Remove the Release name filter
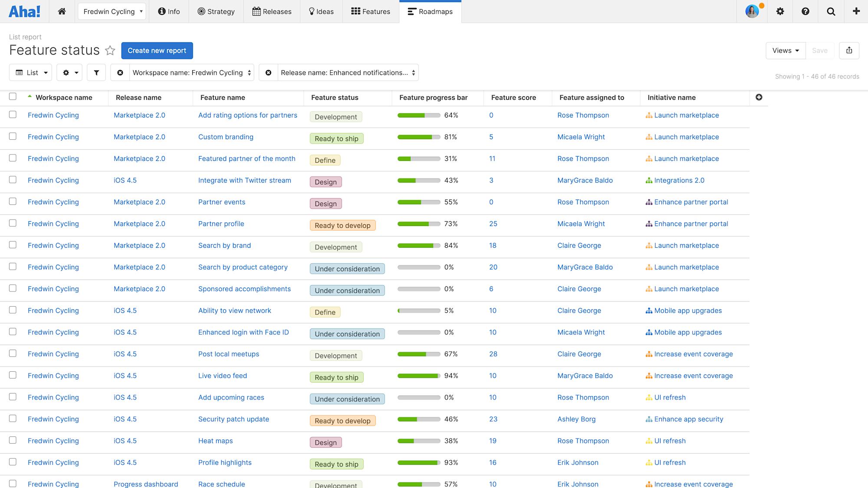 pos(268,72)
